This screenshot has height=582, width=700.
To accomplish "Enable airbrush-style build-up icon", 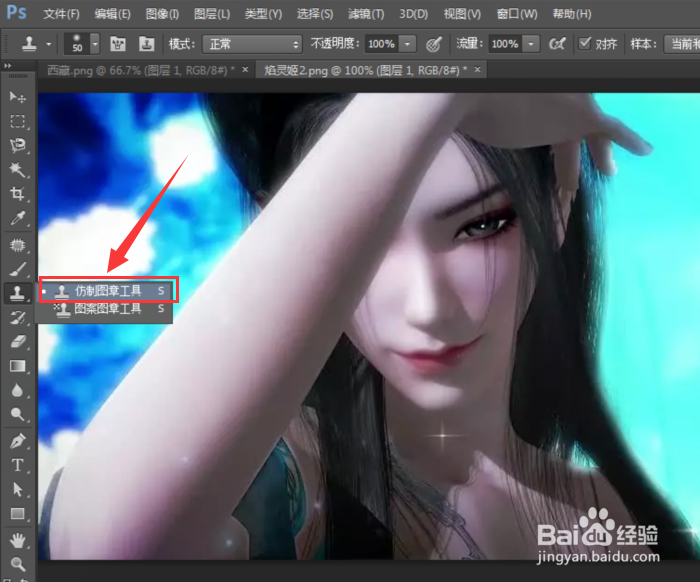I will (557, 44).
